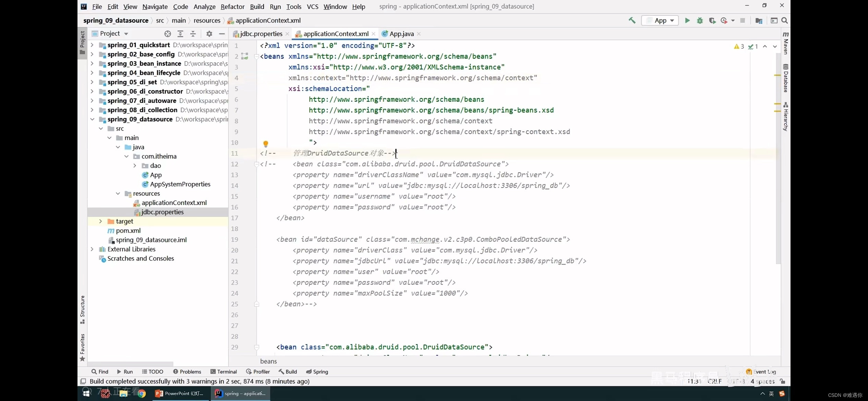Open the Hierarchy side panel
This screenshot has width=868, height=401.
click(x=786, y=117)
